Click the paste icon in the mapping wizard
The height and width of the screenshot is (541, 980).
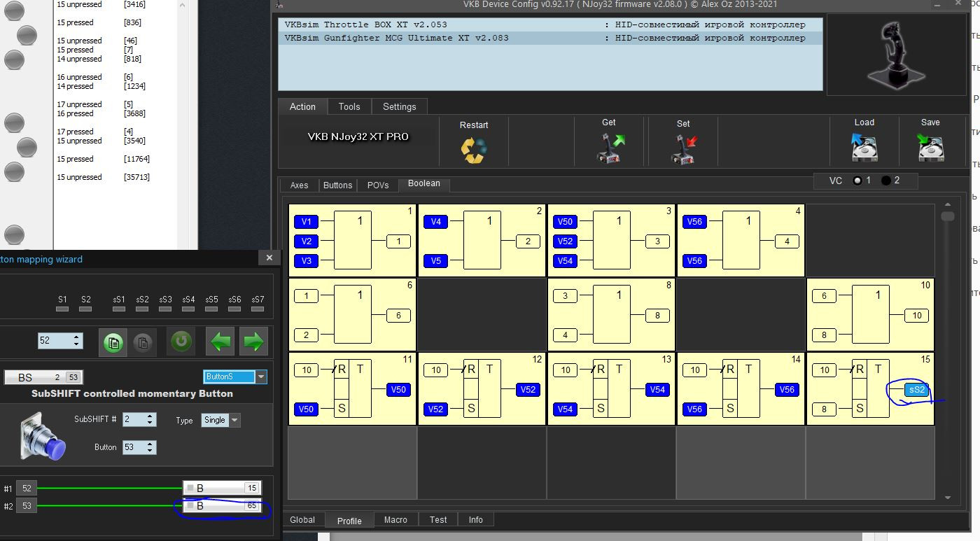(x=143, y=342)
